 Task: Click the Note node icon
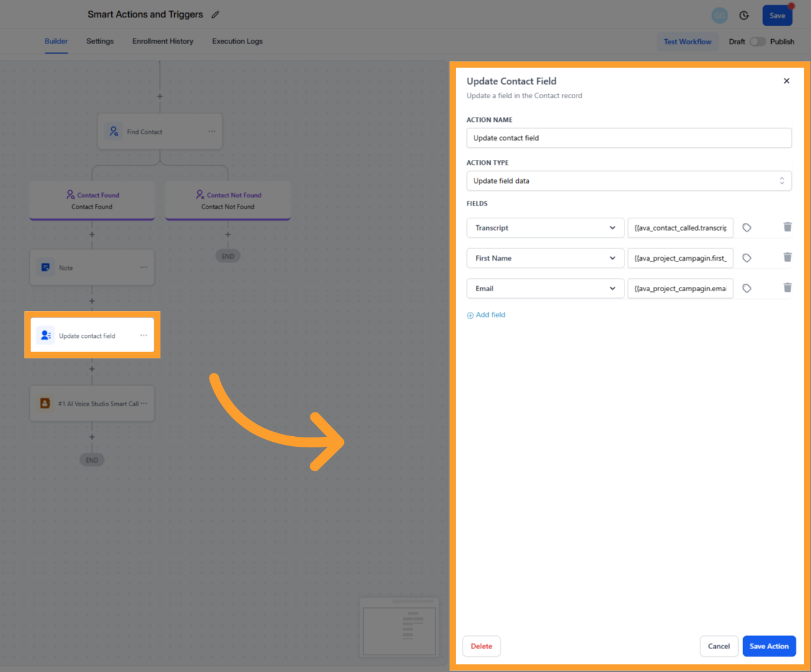tap(45, 268)
